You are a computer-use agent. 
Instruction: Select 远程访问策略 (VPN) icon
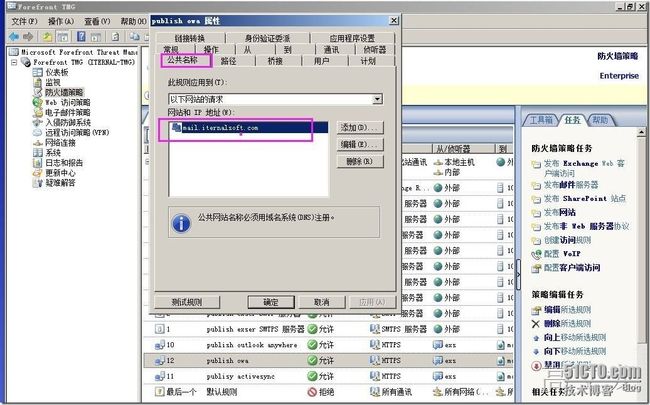point(37,132)
